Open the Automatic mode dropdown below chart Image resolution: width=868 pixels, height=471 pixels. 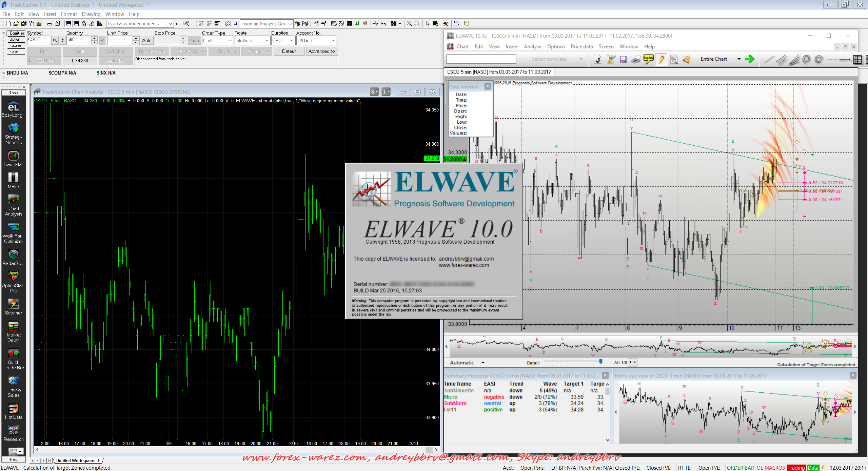pos(482,363)
